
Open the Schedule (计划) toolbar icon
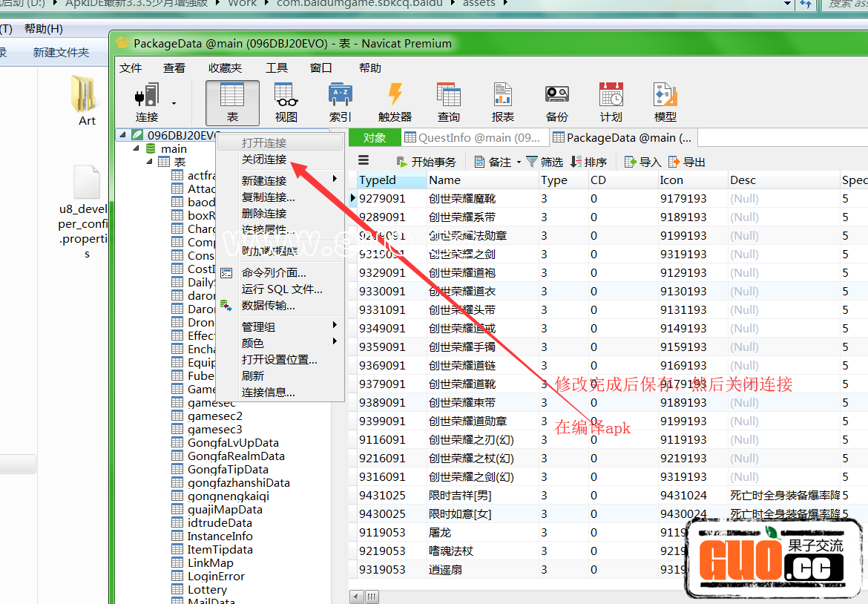611,102
